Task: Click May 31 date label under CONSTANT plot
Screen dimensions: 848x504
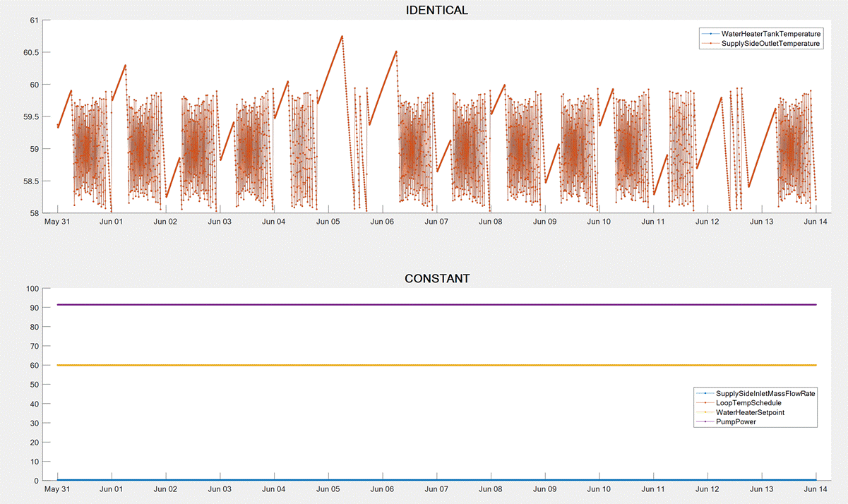Action: click(x=57, y=488)
